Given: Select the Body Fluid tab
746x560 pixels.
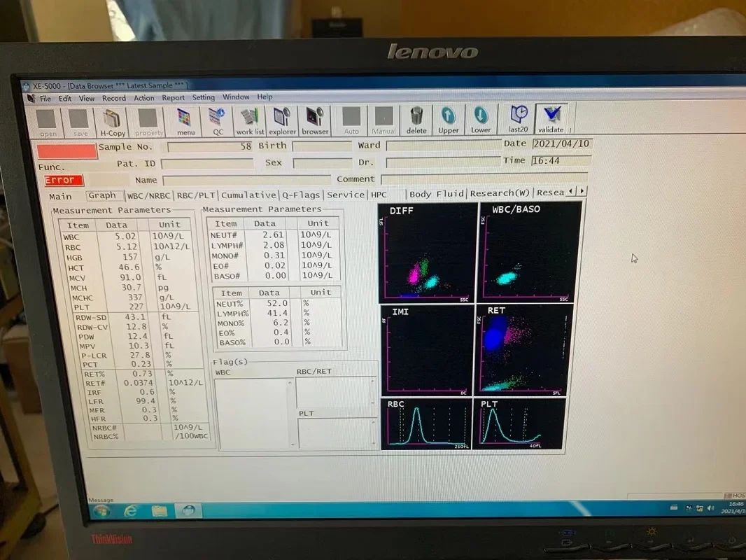Looking at the screenshot, I should (436, 194).
